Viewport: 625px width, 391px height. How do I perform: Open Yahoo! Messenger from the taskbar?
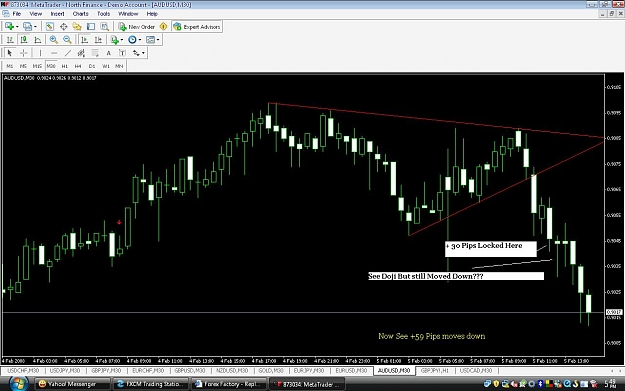pos(72,384)
